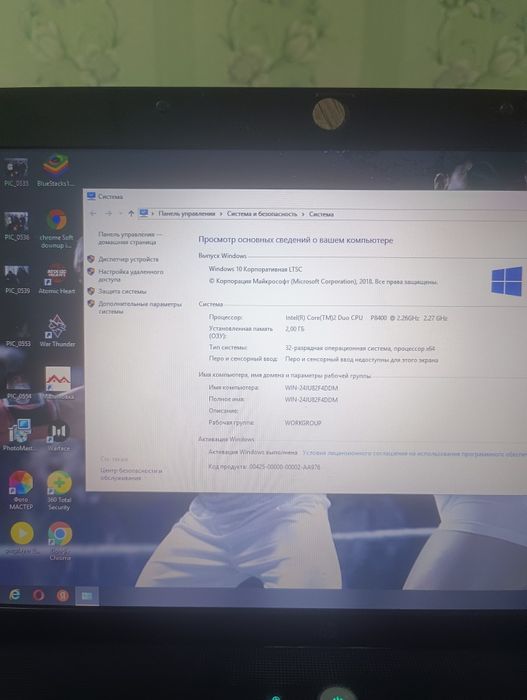This screenshot has height=700, width=527.
Task: Open the PhotoMast... installer icon
Action: 18,434
